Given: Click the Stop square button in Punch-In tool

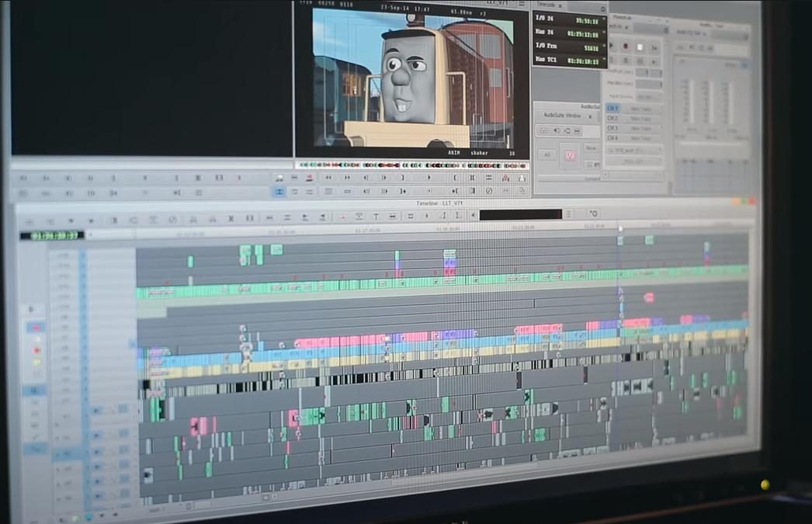Looking at the screenshot, I should [x=640, y=47].
